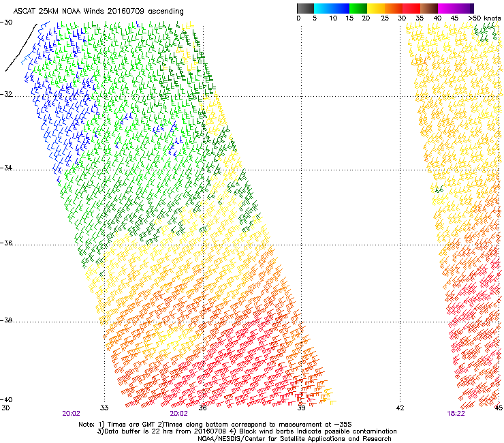Click the '-32' latitude axis label
504x443 pixels.
(6, 94)
